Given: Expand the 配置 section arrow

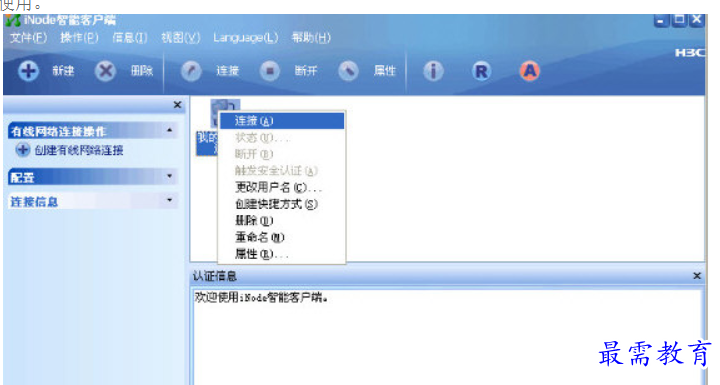Looking at the screenshot, I should pyautogui.click(x=169, y=176).
